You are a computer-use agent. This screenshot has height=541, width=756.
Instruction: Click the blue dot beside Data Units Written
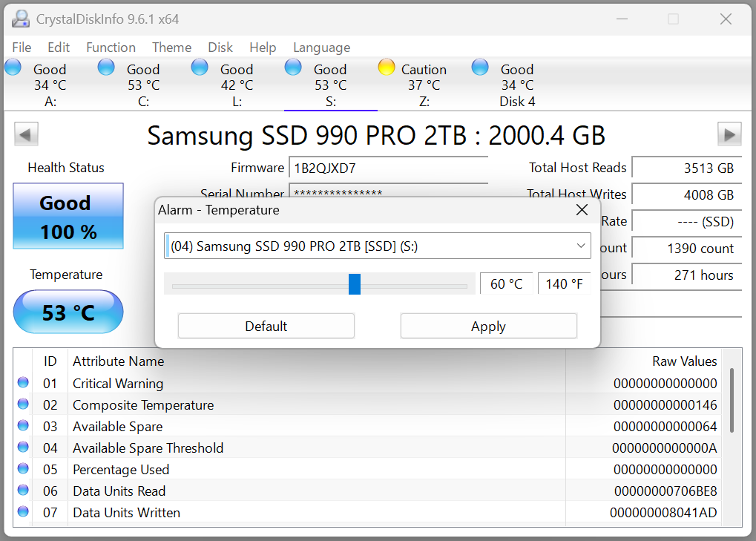(x=22, y=511)
